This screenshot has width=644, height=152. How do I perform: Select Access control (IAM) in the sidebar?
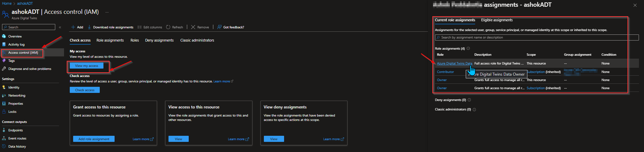point(23,52)
